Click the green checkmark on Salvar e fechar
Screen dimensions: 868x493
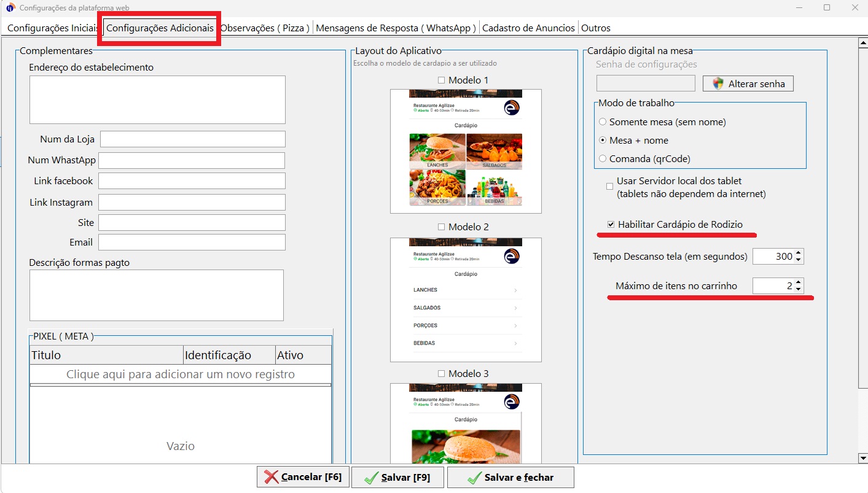click(474, 478)
